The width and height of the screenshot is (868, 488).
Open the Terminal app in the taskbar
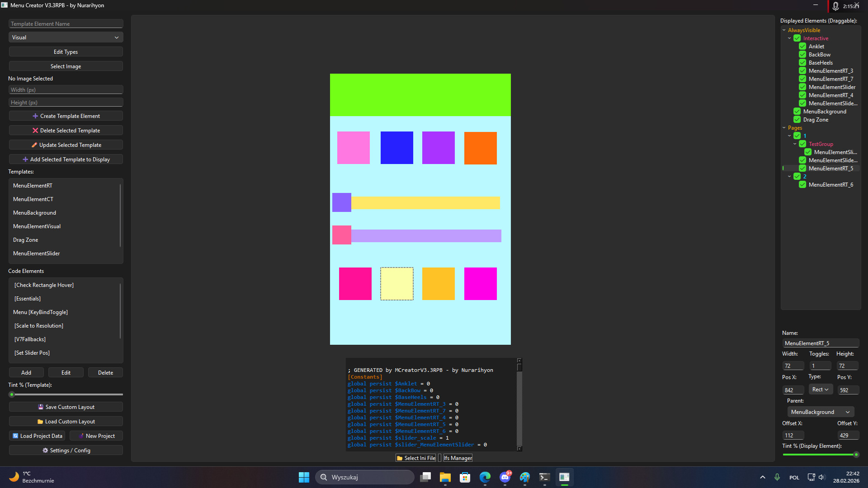coord(545,477)
